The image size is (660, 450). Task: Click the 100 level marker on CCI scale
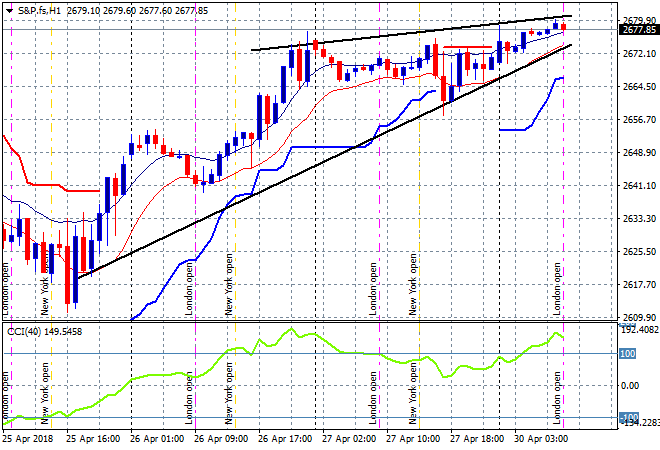pos(628,354)
